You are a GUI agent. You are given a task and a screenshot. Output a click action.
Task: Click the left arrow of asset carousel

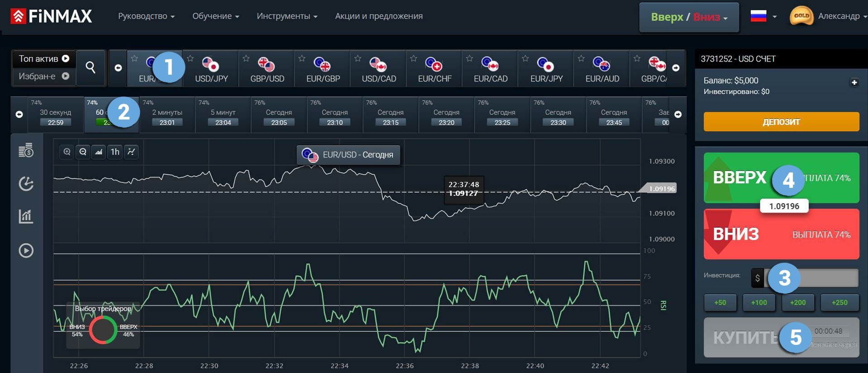coord(118,68)
